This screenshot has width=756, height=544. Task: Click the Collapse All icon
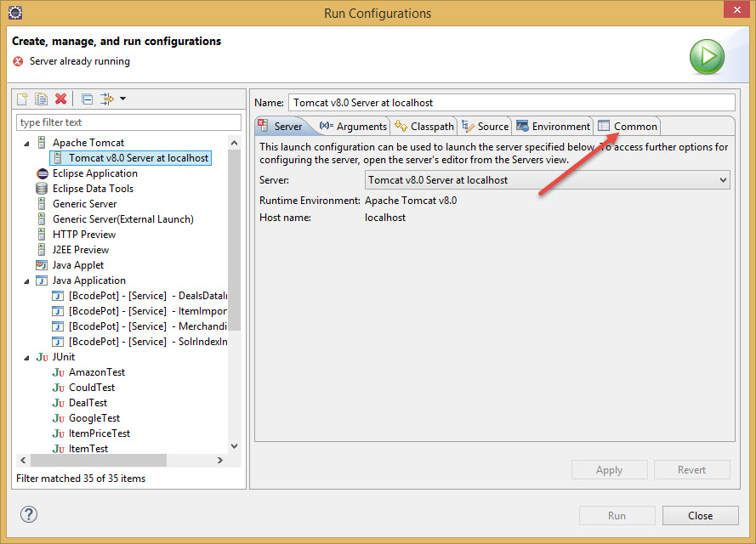(x=88, y=99)
